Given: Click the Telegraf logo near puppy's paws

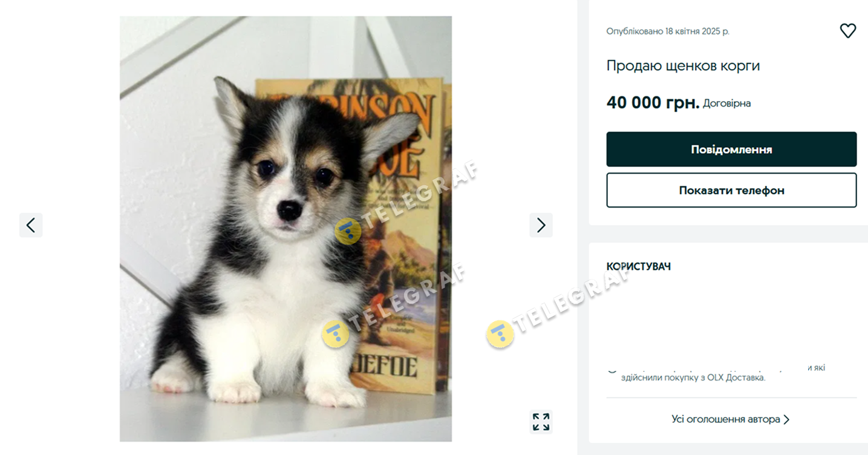Looking at the screenshot, I should coord(336,334).
